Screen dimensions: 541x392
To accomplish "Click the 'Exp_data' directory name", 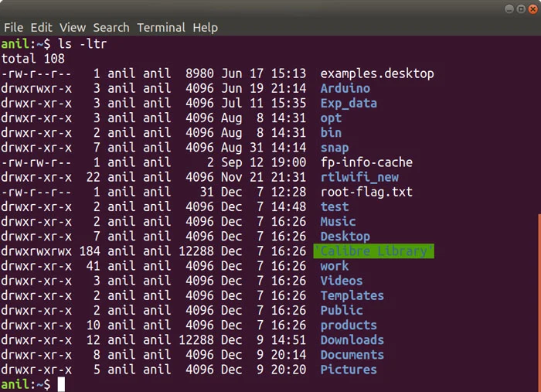I will pyautogui.click(x=349, y=103).
